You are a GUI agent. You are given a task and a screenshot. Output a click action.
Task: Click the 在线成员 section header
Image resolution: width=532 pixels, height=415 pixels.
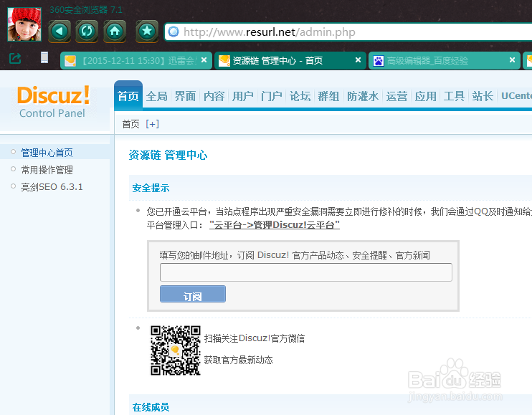[151, 407]
